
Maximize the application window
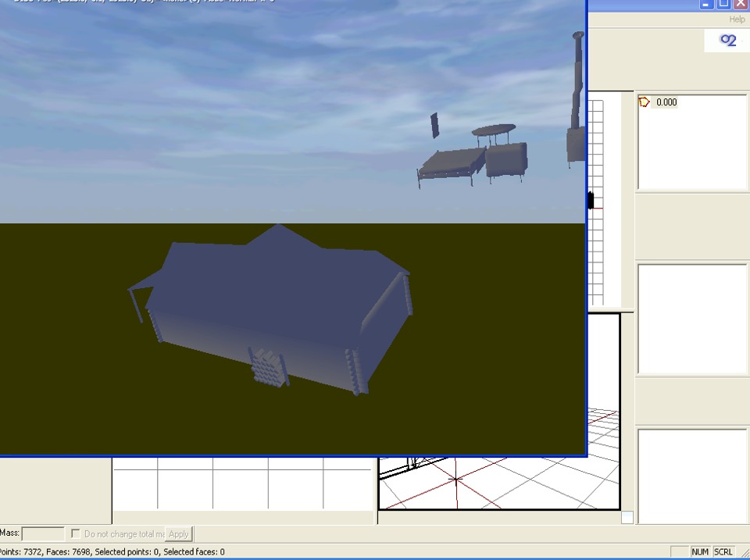[x=723, y=4]
